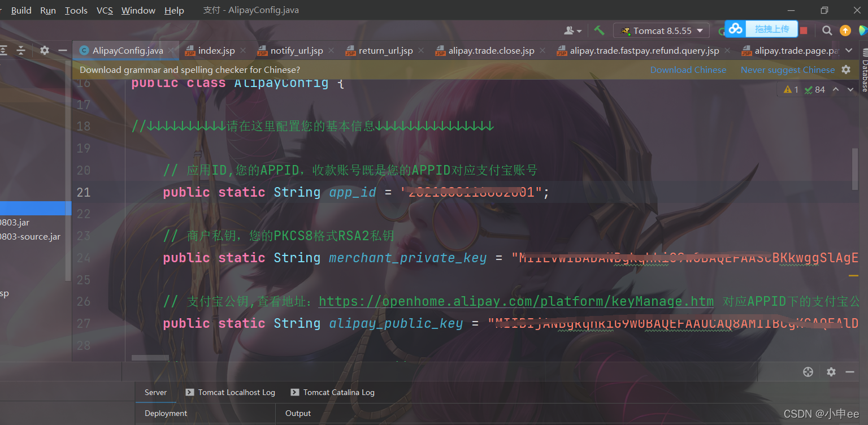
Task: Close the index.jsp tab
Action: (243, 50)
